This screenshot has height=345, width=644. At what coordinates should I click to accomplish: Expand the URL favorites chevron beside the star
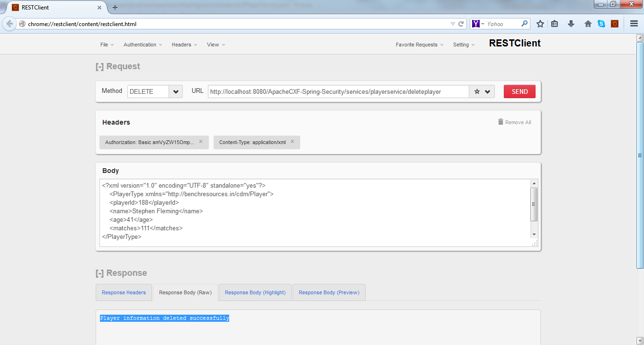coord(487,91)
